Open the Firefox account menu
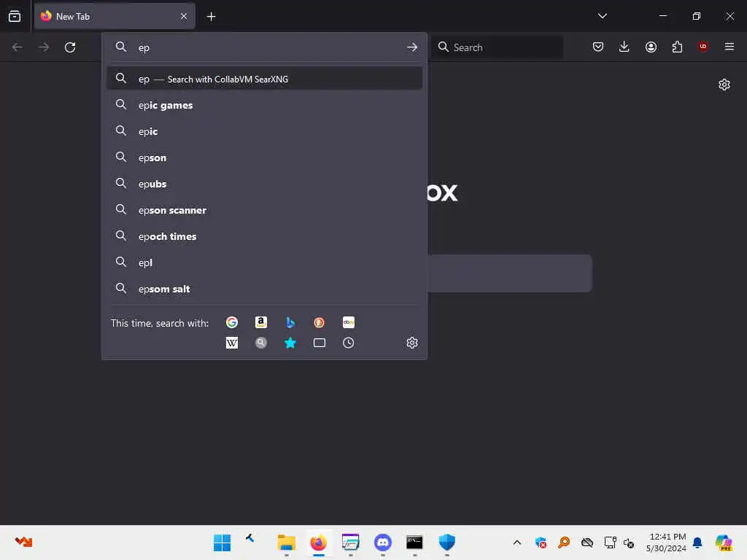Viewport: 747px width, 560px height. coord(651,47)
